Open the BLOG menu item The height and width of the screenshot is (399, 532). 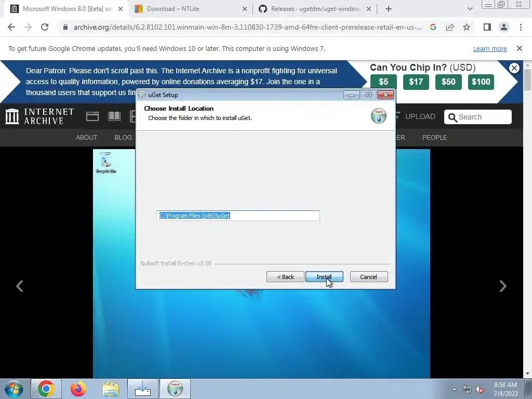pos(123,137)
